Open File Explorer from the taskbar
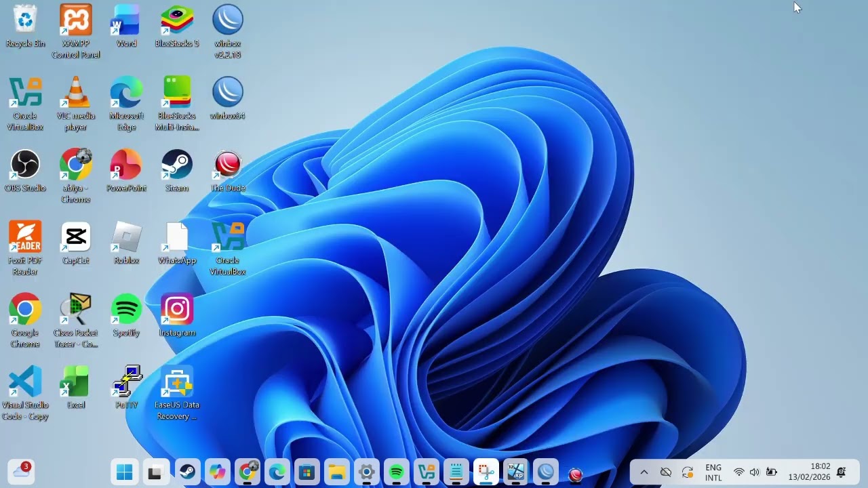The image size is (868, 488). 337,472
